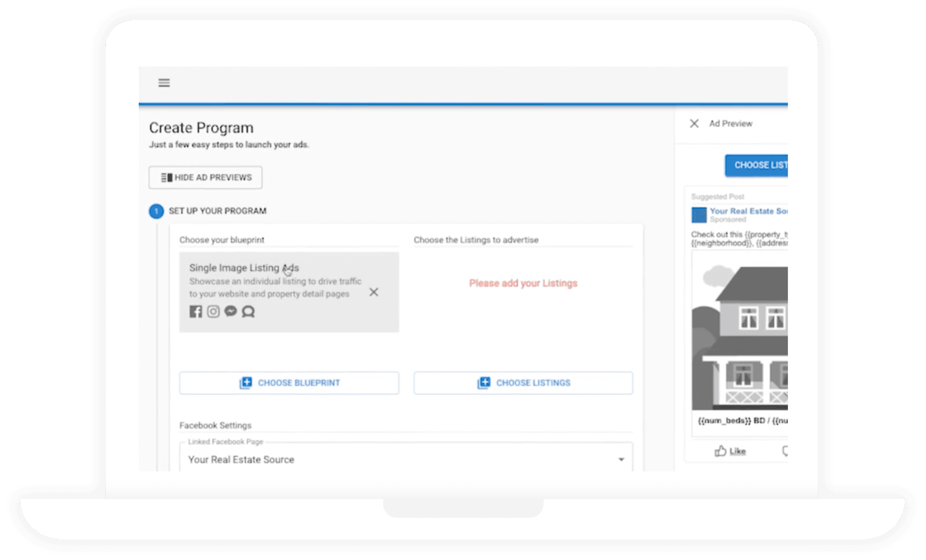Screen dimensions: 926x560
Task: Hide the ad previews panel
Action: (205, 178)
